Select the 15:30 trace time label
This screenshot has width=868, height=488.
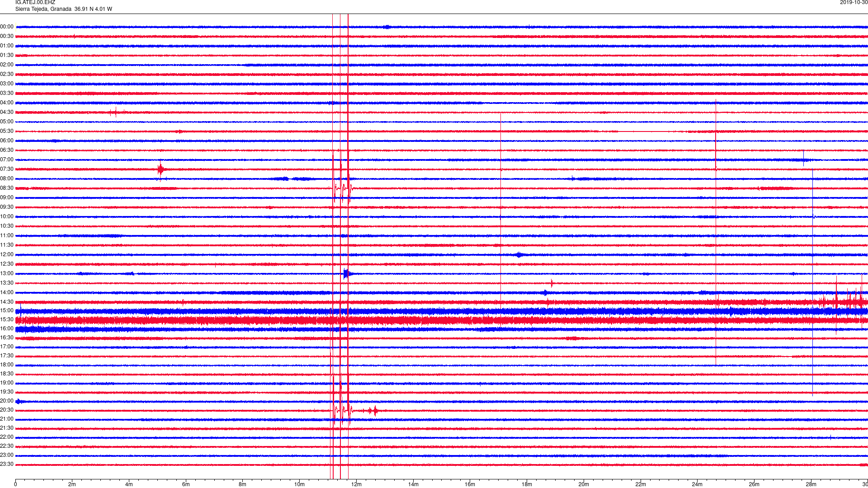point(7,319)
